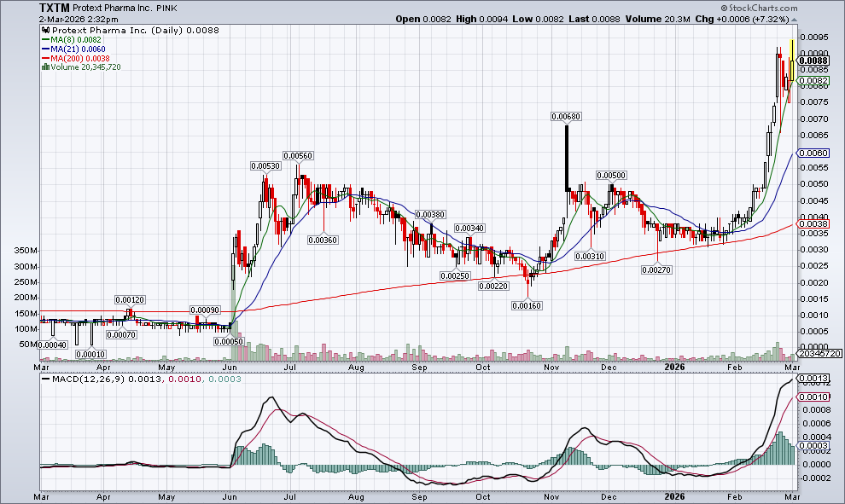Click the 0.00040 price annotation
The width and height of the screenshot is (845, 504).
(x=52, y=345)
